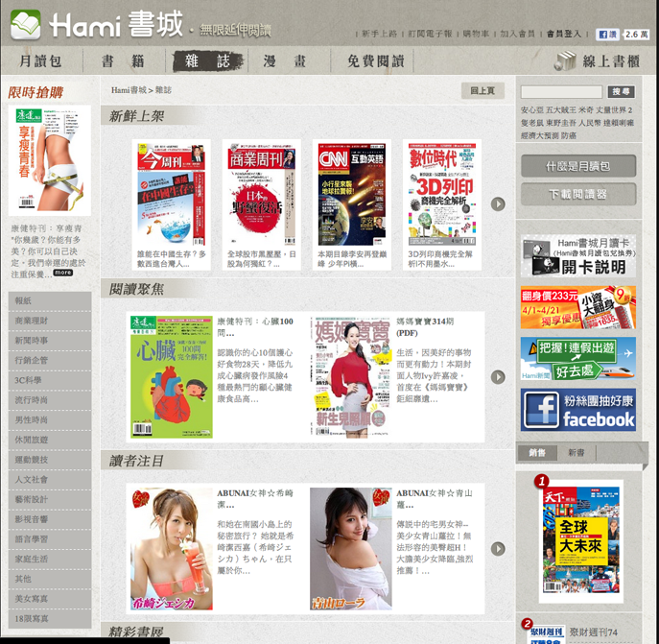Screen dimensions: 659x644
Task: Open the 康健特刊:心臟100問 title link
Action: click(255, 327)
